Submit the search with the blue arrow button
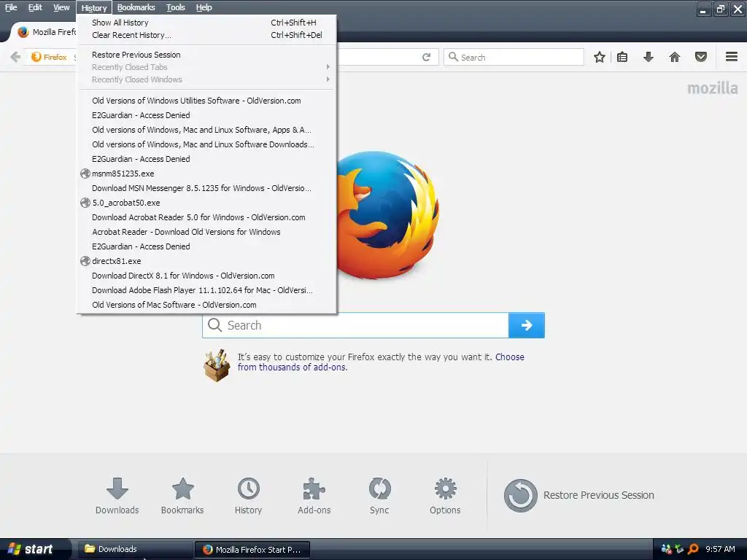Image resolution: width=747 pixels, height=560 pixels. point(527,325)
